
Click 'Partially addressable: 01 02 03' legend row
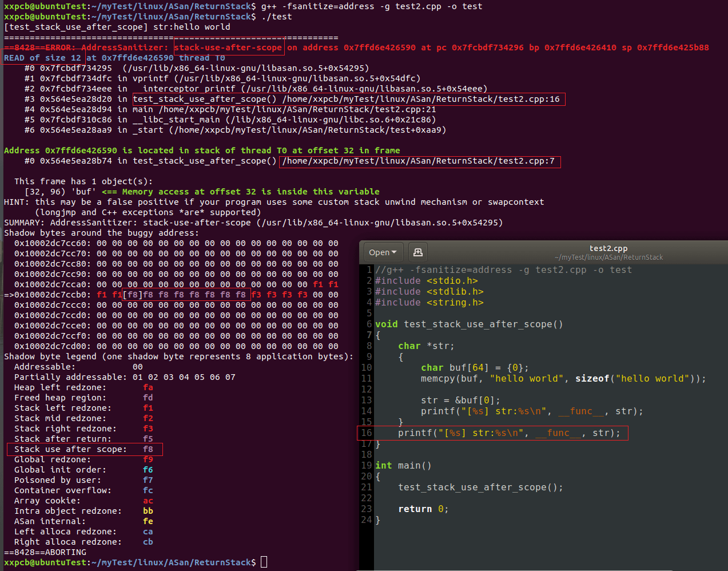[125, 377]
